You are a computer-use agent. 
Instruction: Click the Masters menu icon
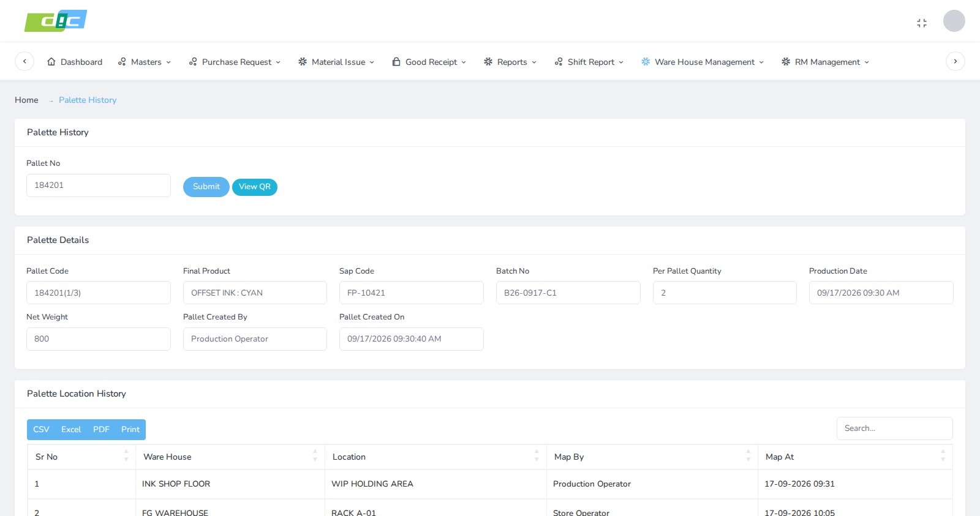[x=122, y=62]
